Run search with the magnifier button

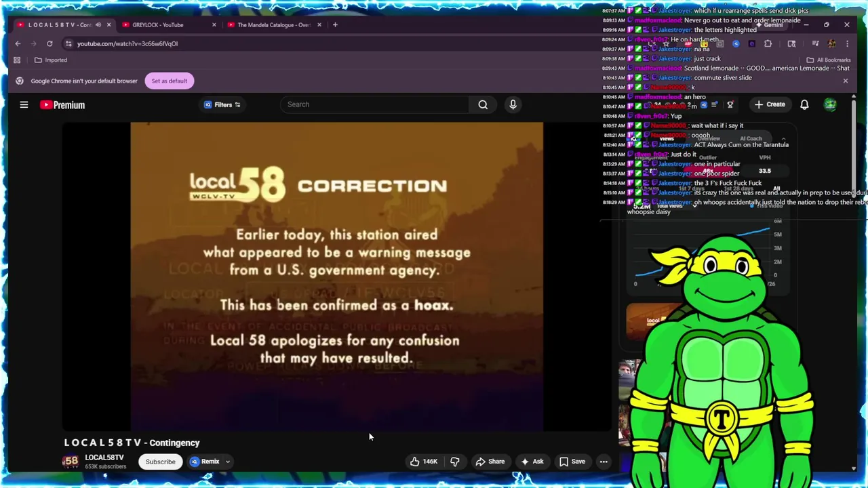(x=483, y=104)
